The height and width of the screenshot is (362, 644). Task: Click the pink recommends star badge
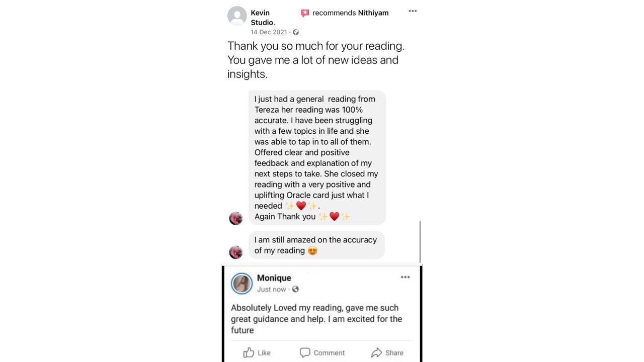pos(305,14)
